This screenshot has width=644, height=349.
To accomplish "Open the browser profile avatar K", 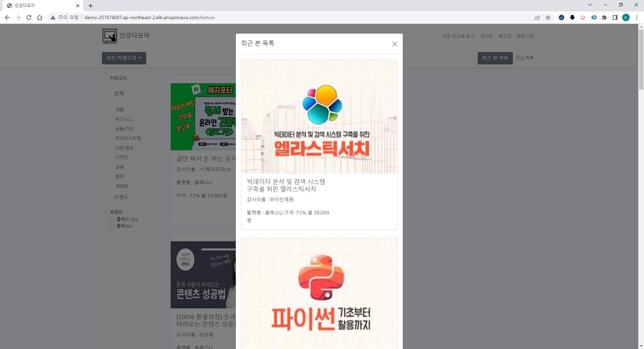I will [626, 17].
